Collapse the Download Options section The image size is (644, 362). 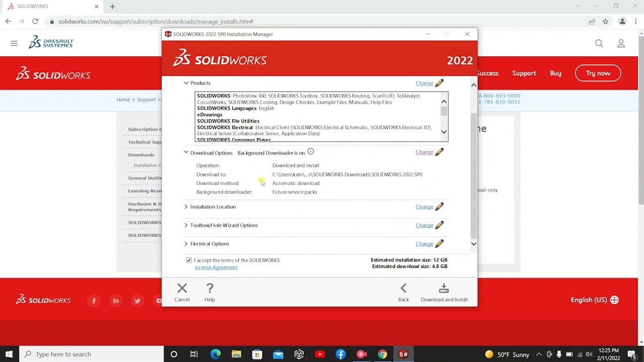pyautogui.click(x=186, y=152)
